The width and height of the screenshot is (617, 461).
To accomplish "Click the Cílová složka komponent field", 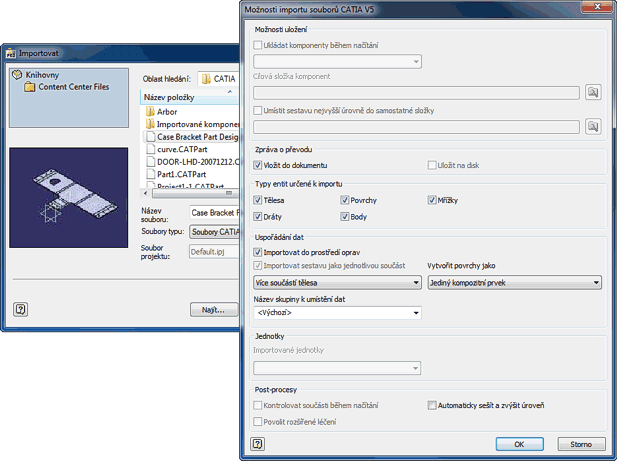I will pos(416,93).
